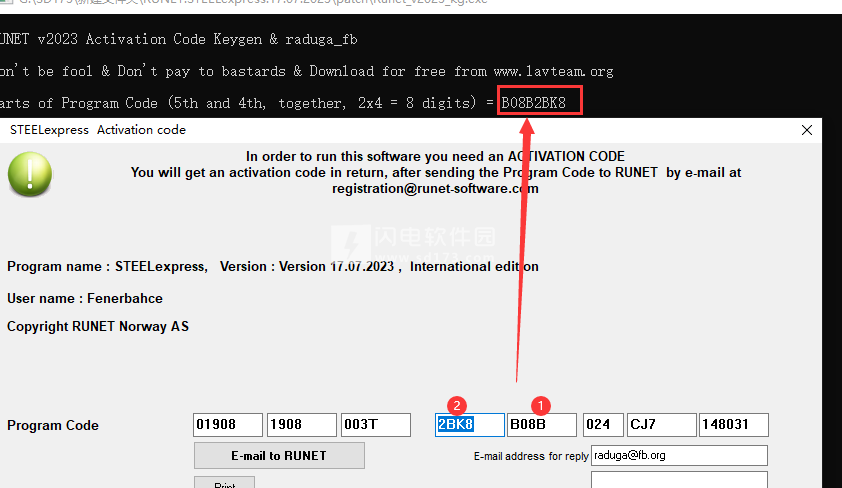Click the Program Code field containing 024
The width and height of the screenshot is (842, 488).
pos(604,425)
